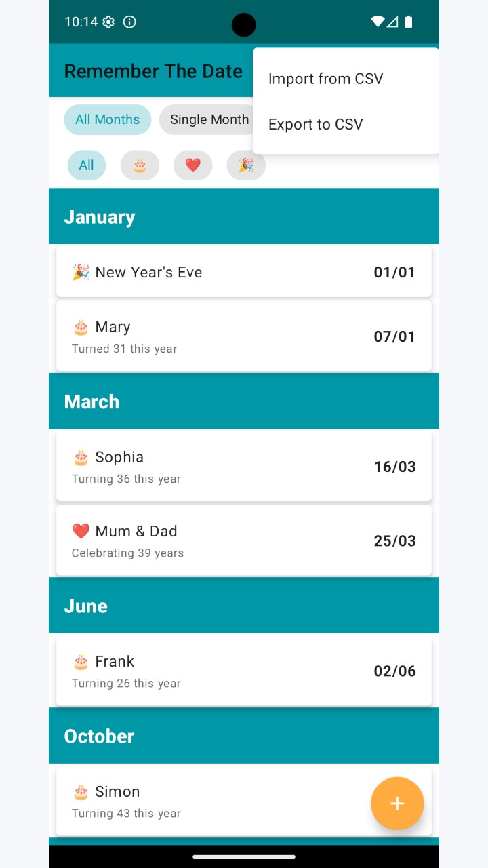Enable the All Months filter chip

(108, 119)
